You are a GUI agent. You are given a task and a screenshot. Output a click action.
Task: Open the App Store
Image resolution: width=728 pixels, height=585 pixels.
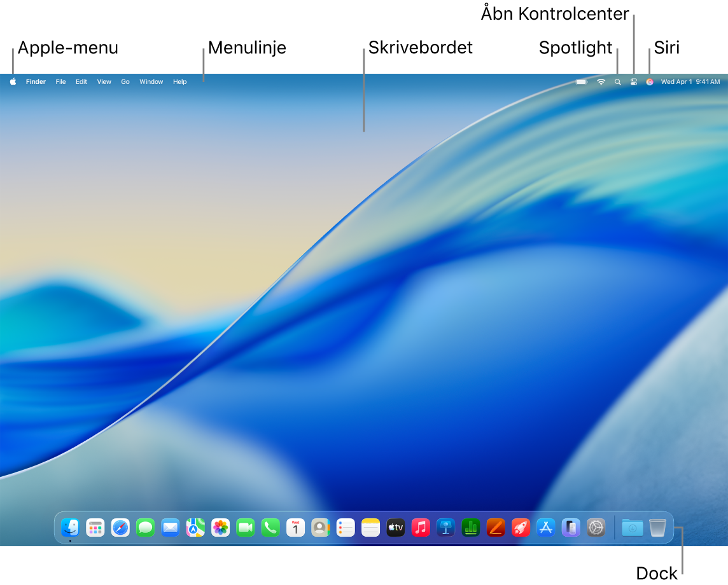click(546, 527)
